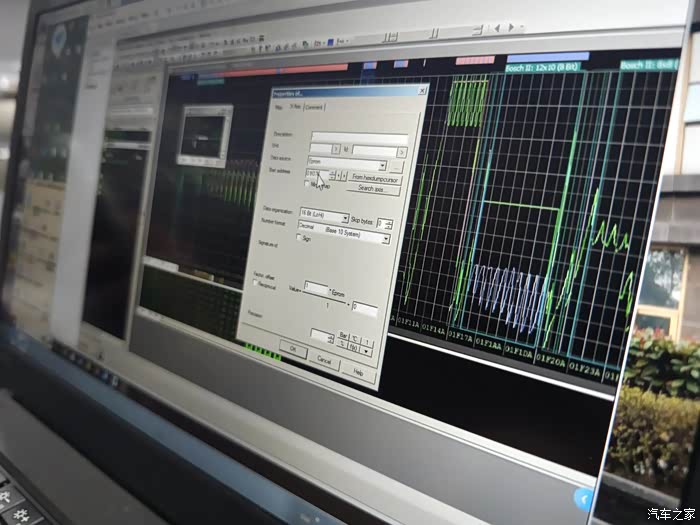Click the long red map marker bar
Screen dimensions: 700x525
pos(285,71)
